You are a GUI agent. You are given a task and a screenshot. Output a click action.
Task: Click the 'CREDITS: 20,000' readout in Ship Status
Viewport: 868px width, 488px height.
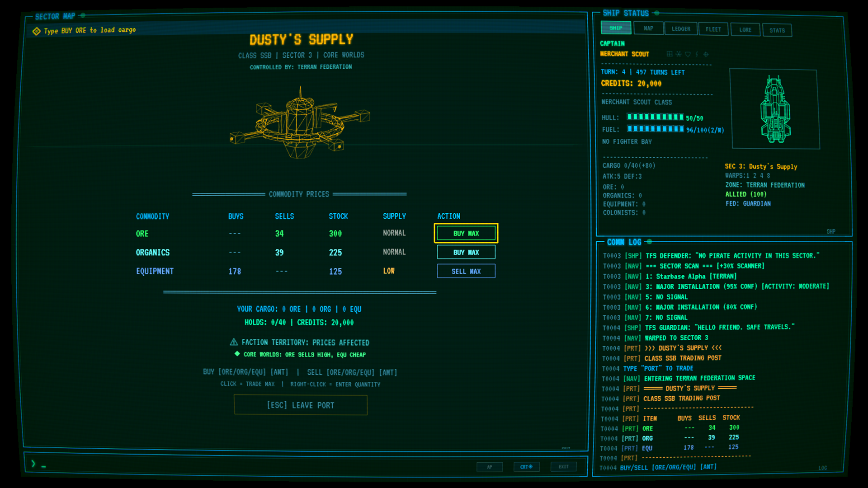point(631,84)
